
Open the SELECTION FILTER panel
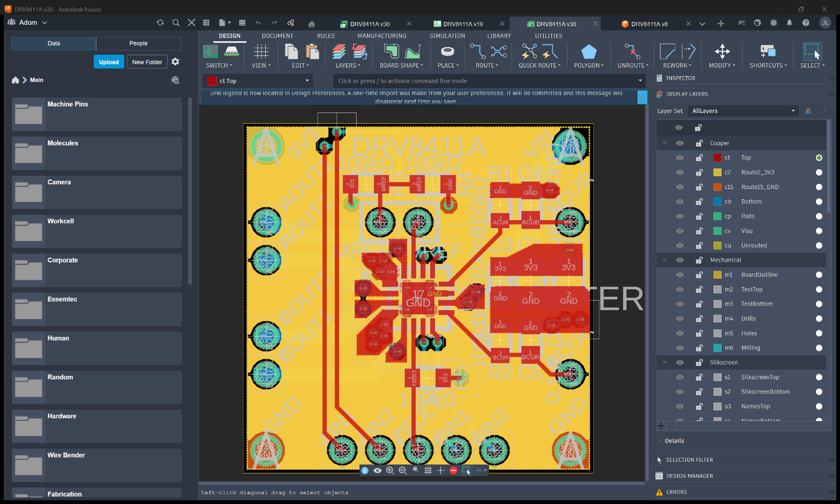click(x=689, y=460)
